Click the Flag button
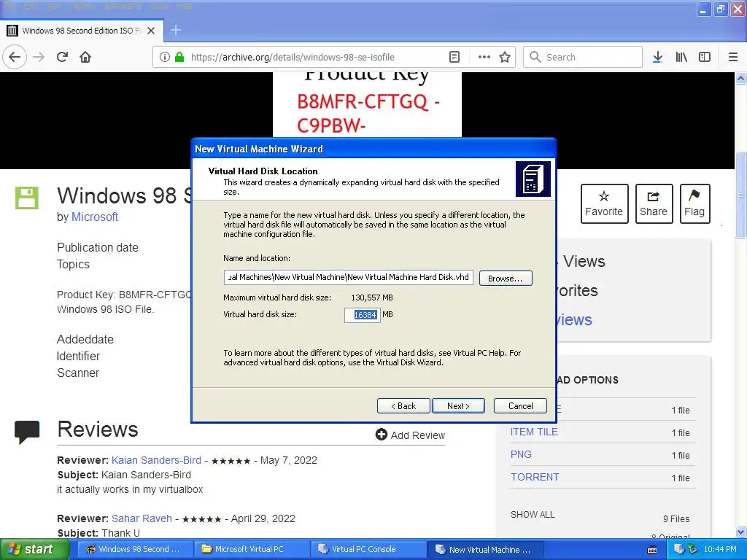 (x=694, y=204)
